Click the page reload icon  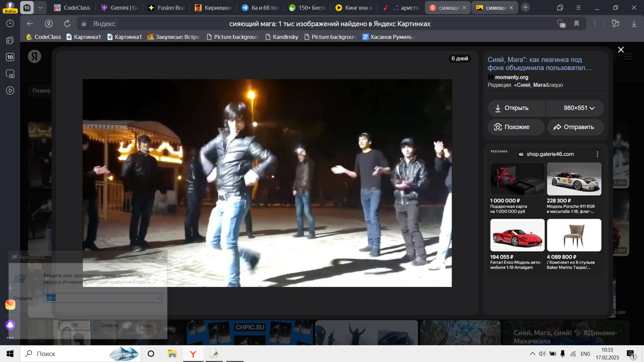(x=67, y=24)
